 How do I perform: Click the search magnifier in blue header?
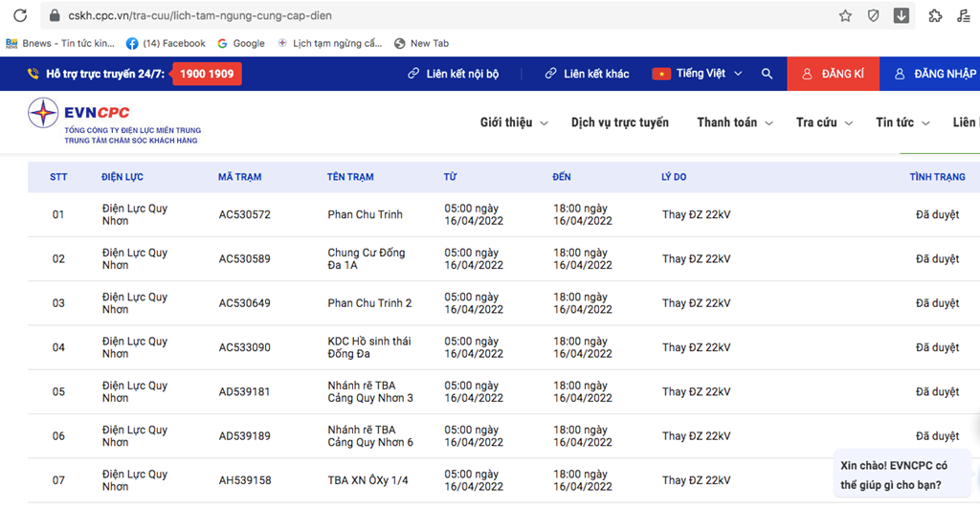pos(767,74)
